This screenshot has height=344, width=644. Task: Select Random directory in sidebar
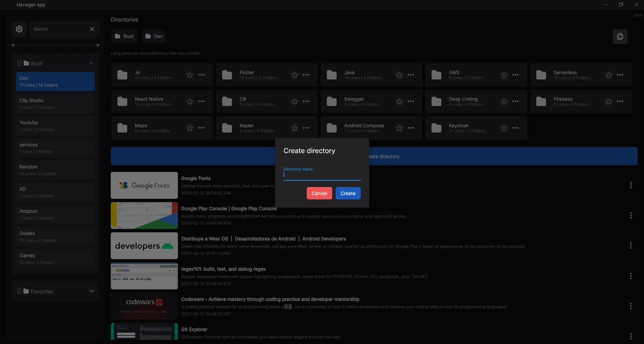click(55, 170)
